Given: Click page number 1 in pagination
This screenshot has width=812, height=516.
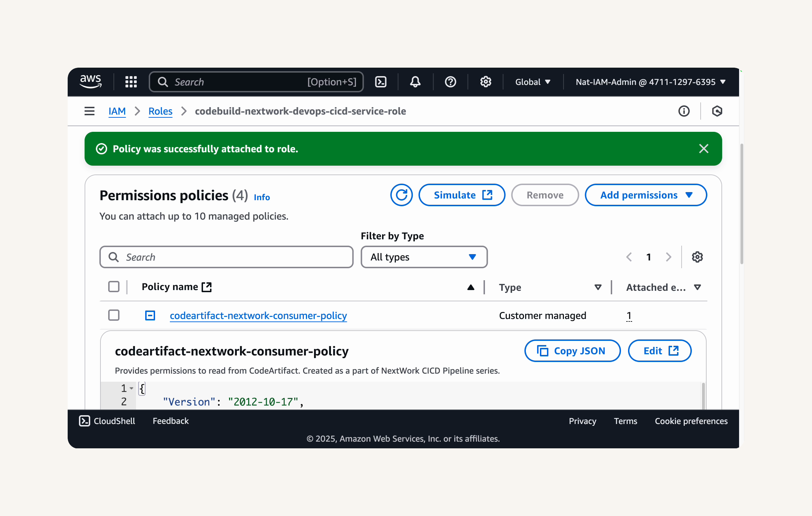Looking at the screenshot, I should [648, 257].
